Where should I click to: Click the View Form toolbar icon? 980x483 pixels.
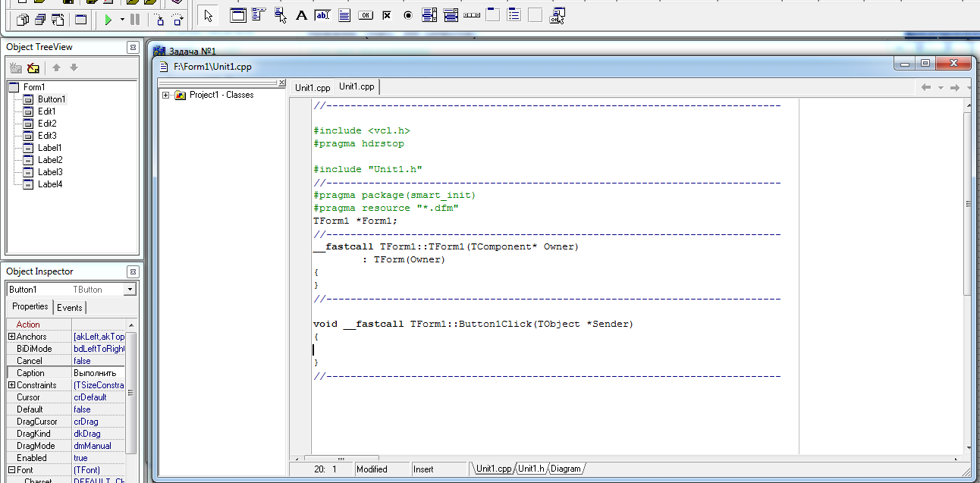(40, 20)
